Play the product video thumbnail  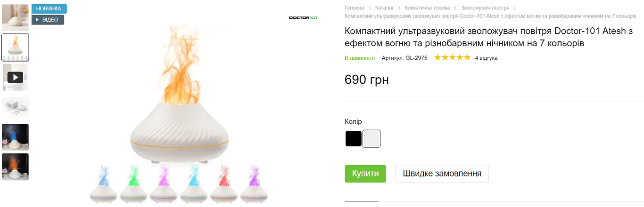pos(15,77)
